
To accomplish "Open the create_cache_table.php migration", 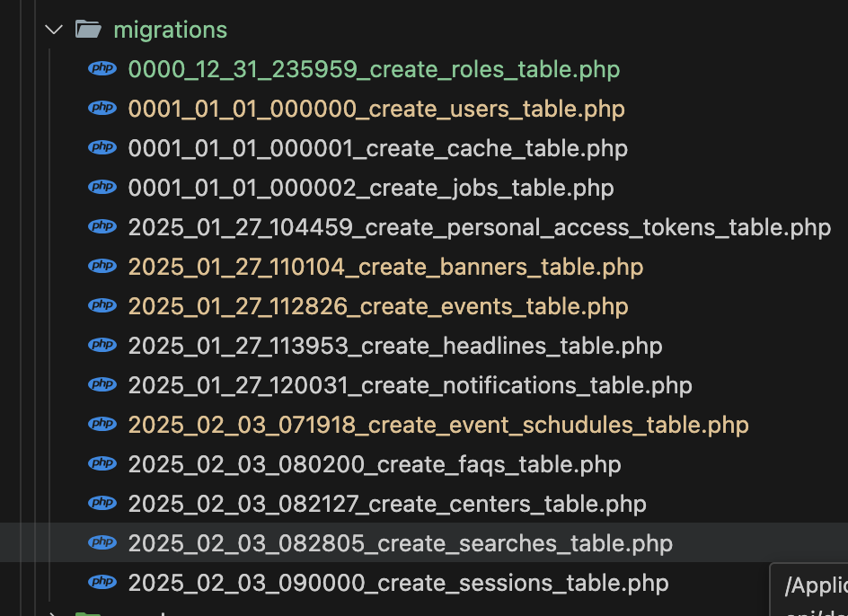I will 377,148.
